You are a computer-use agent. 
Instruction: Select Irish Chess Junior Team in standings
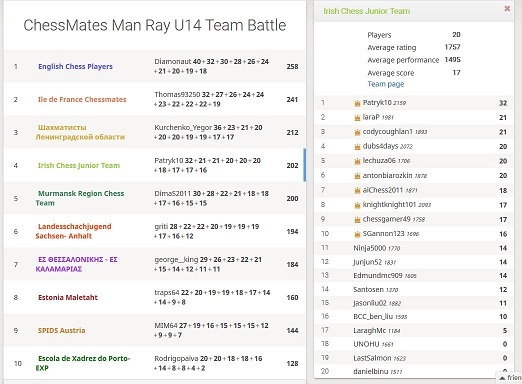[x=79, y=165]
